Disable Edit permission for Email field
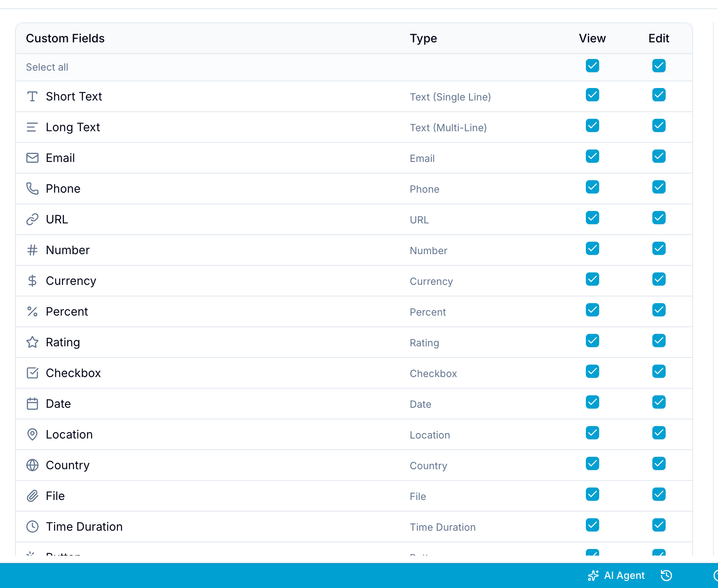This screenshot has height=588, width=718. [x=659, y=156]
